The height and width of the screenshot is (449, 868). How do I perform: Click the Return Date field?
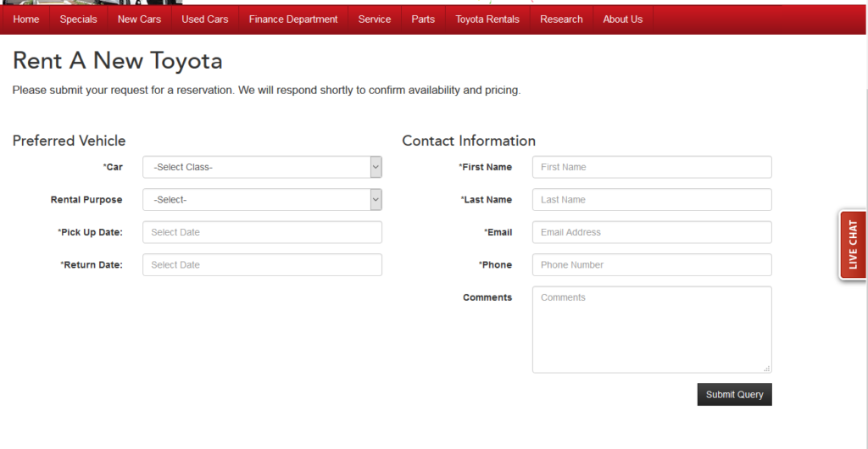(263, 265)
